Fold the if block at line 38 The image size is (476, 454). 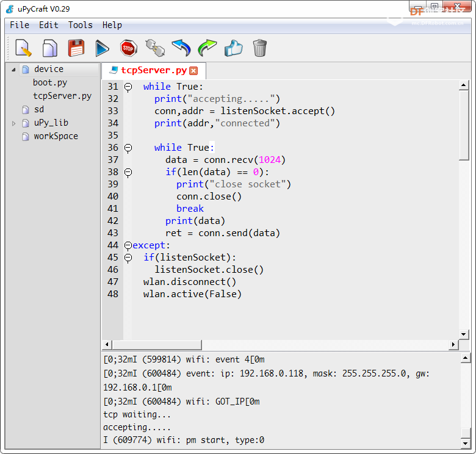pyautogui.click(x=128, y=172)
